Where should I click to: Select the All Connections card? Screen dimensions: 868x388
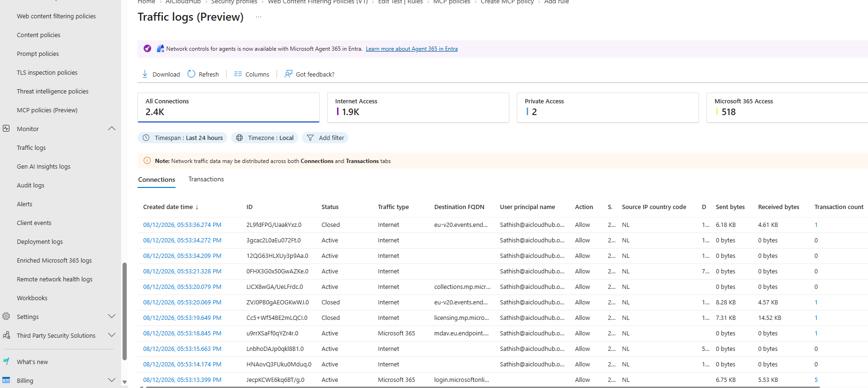coord(229,108)
